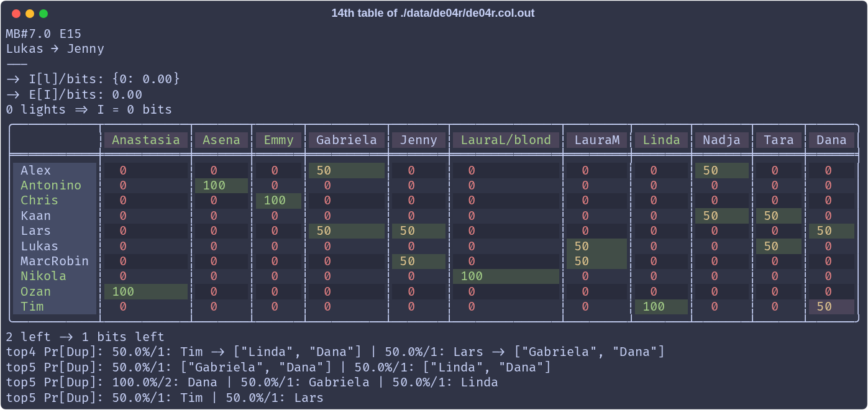Click the 0 cell for Alex/Anastasia

(x=146, y=170)
